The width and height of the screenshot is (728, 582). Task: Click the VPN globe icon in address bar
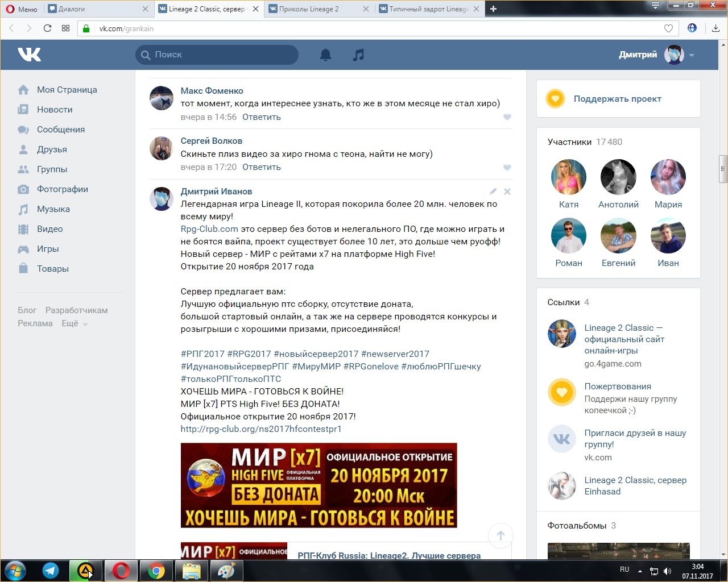coord(692,28)
